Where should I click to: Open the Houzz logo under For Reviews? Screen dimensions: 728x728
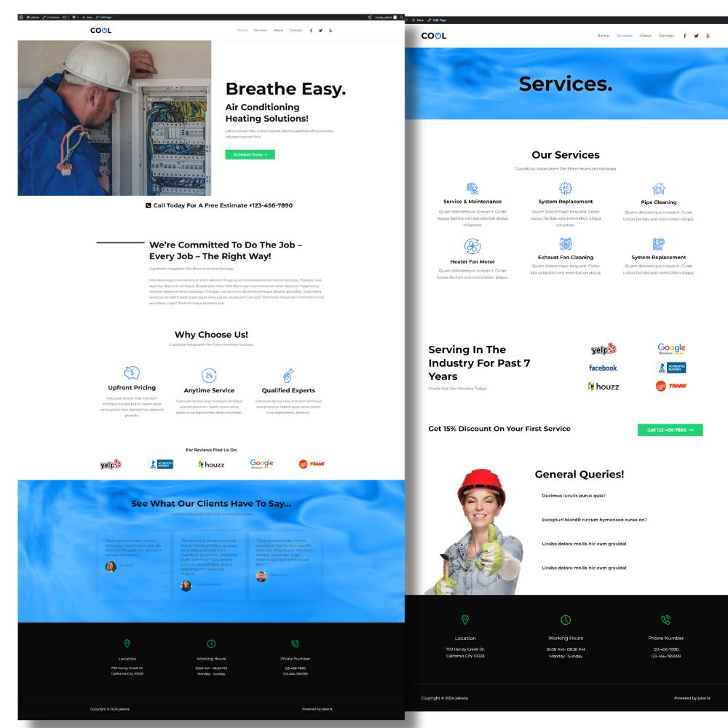coord(211,464)
